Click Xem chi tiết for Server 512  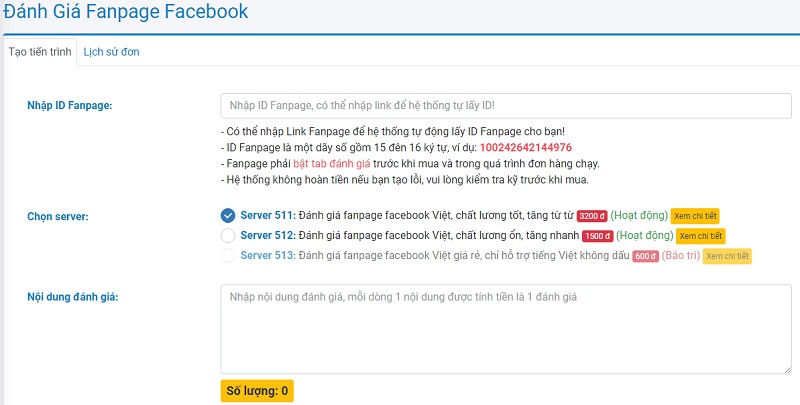pyautogui.click(x=701, y=236)
